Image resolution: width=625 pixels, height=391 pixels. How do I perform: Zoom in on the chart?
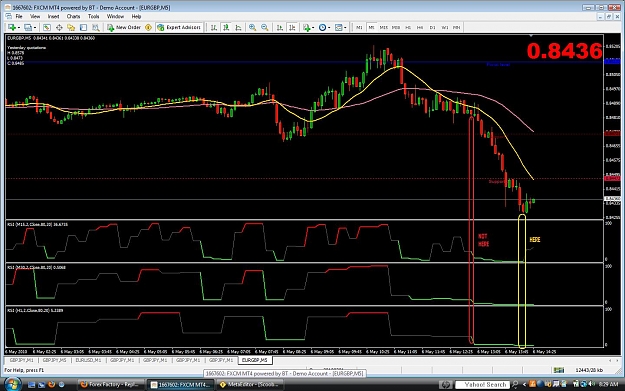coord(252,28)
